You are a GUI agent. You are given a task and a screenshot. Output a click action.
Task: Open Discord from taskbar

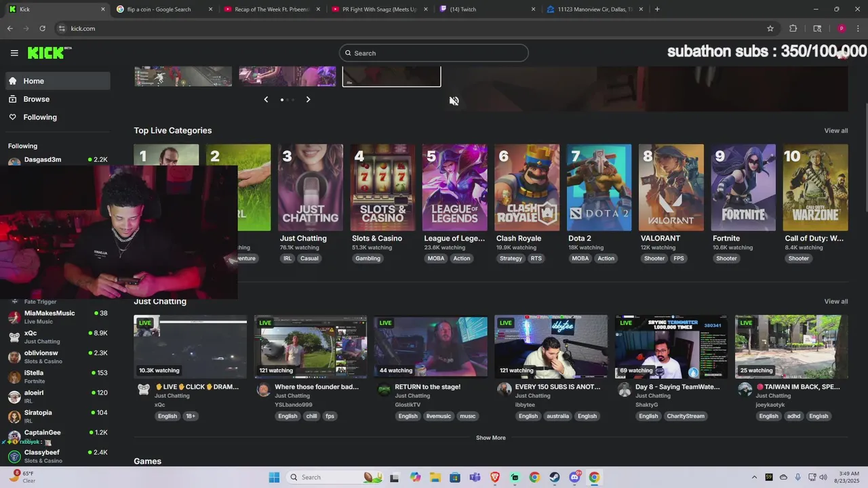click(574, 477)
